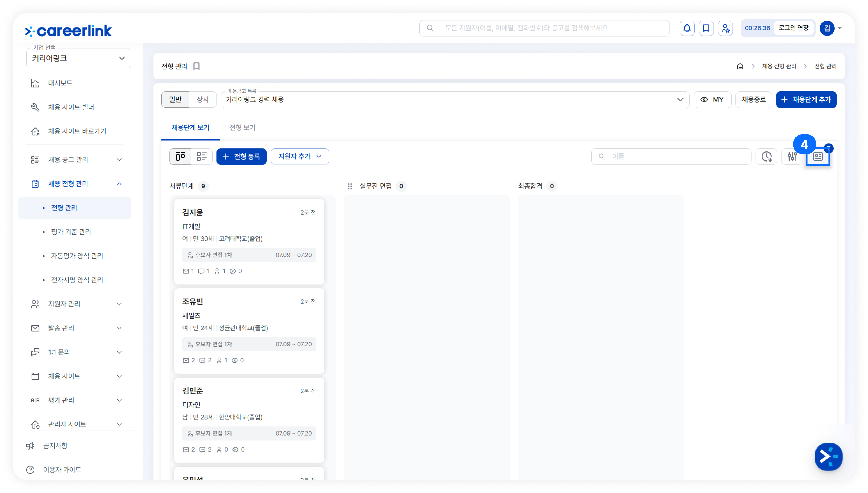
Task: Expand 지원자 관리 menu
Action: point(119,304)
